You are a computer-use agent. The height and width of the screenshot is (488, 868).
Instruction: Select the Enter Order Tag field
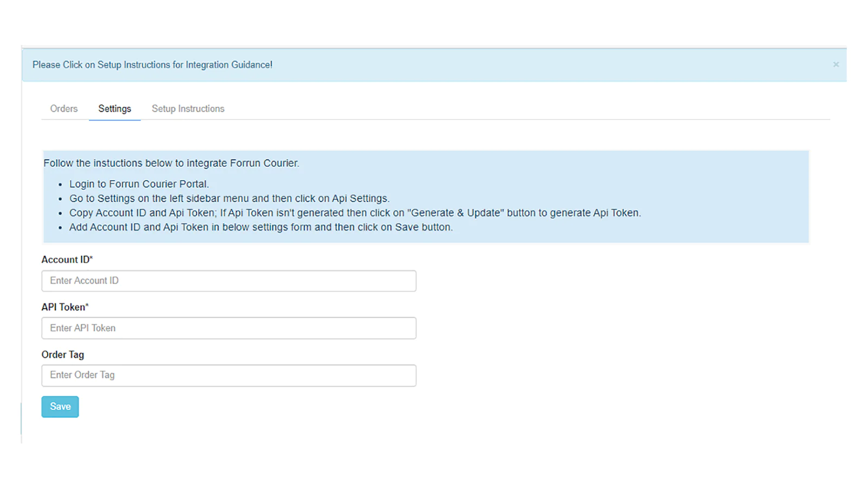click(228, 375)
